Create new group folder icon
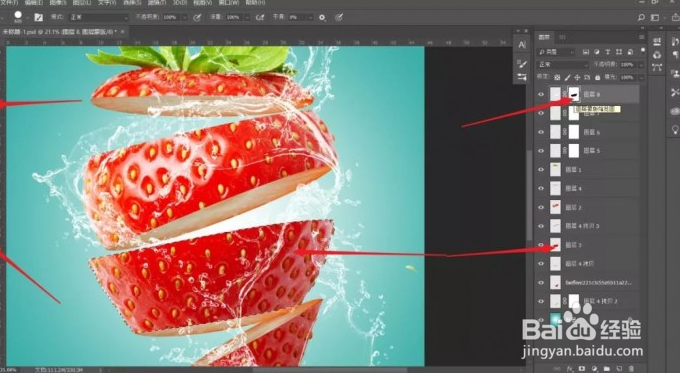This screenshot has height=374, width=680. click(607, 369)
